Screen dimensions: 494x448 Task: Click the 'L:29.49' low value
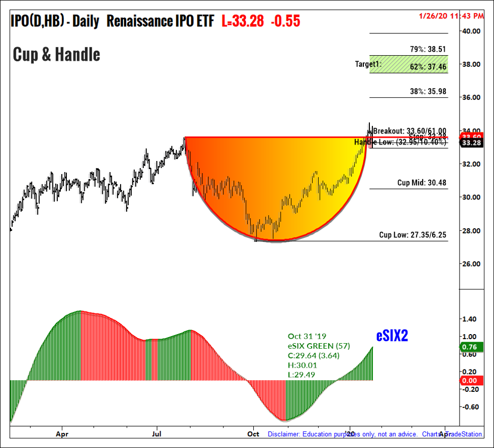301,375
